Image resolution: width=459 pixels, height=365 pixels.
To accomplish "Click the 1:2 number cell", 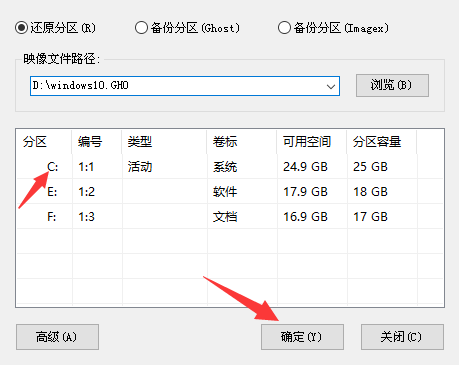I will (86, 192).
